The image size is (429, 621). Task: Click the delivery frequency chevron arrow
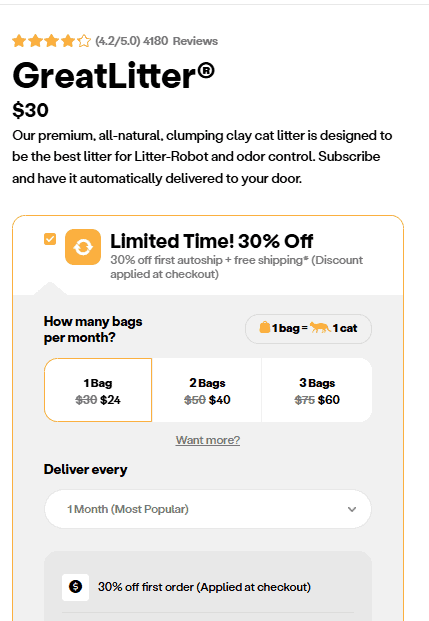click(x=352, y=509)
